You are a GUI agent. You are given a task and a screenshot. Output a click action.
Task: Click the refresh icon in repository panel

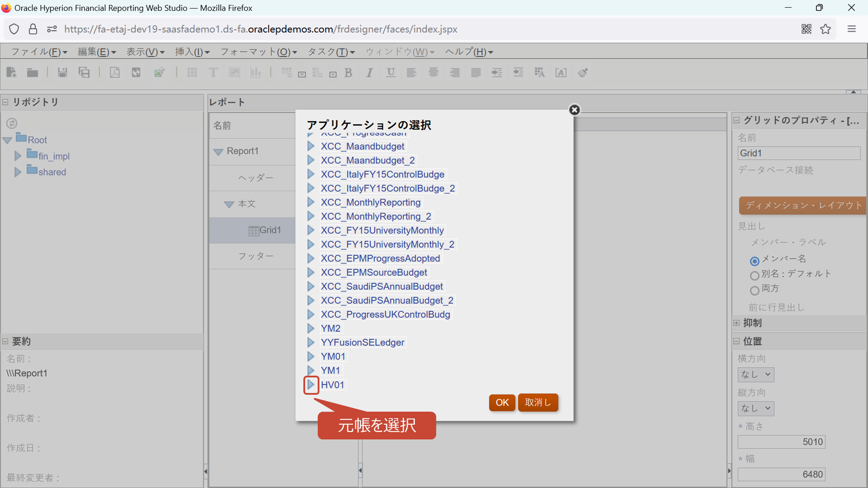pos(12,123)
